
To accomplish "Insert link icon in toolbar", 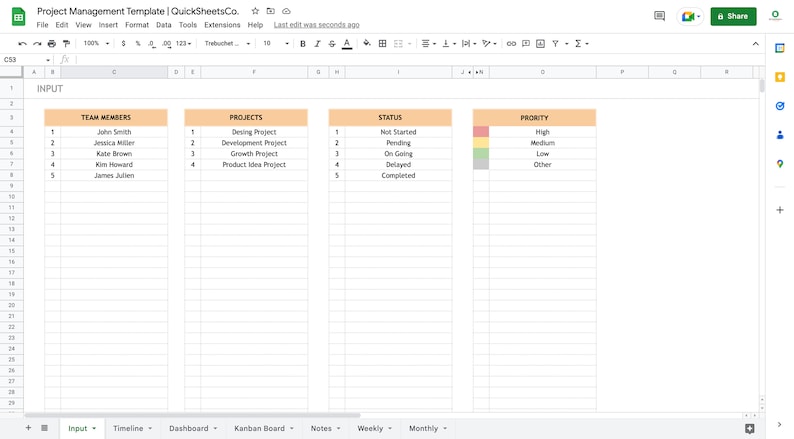I will [x=511, y=44].
